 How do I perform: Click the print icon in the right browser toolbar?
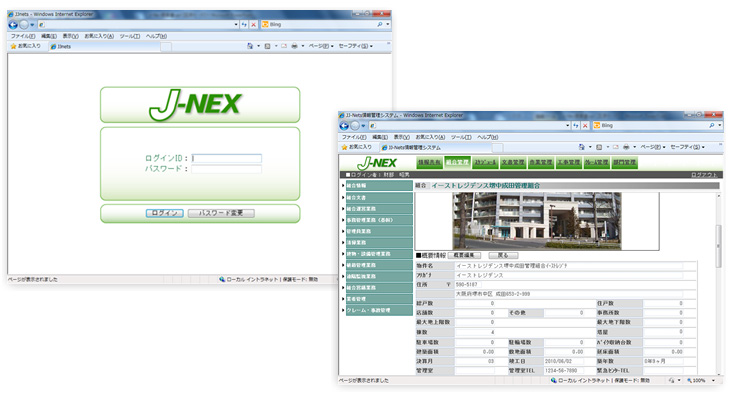coord(626,147)
